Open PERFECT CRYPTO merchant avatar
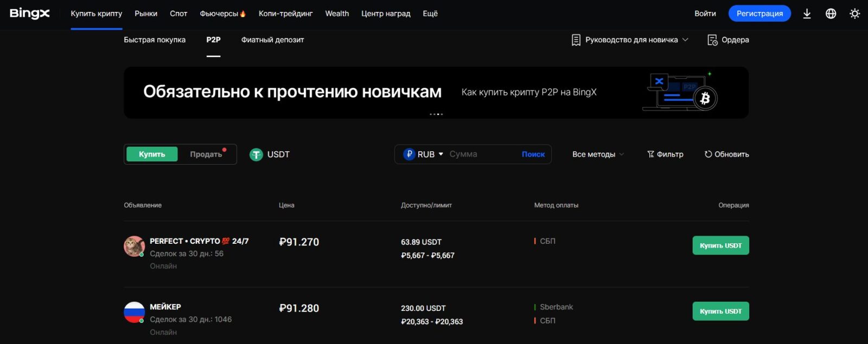Screen dimensions: 868x344 134,246
